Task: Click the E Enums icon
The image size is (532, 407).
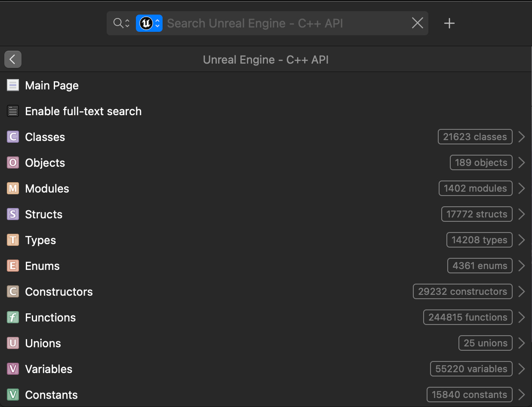Action: pos(13,266)
